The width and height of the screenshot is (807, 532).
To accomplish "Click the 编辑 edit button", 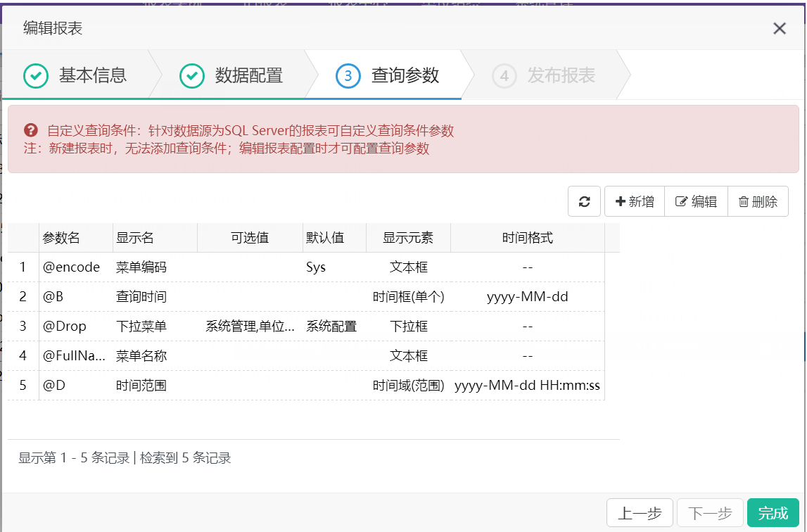I will tap(696, 201).
